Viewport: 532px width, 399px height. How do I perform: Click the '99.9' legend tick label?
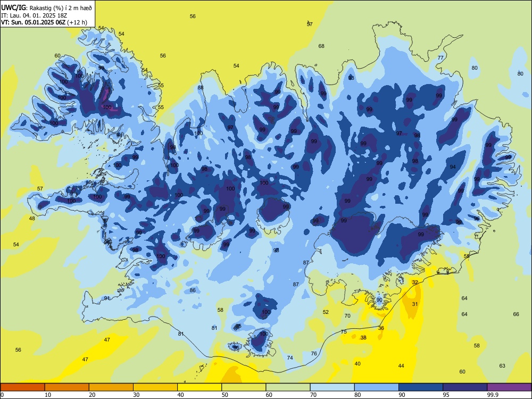tap(492, 395)
